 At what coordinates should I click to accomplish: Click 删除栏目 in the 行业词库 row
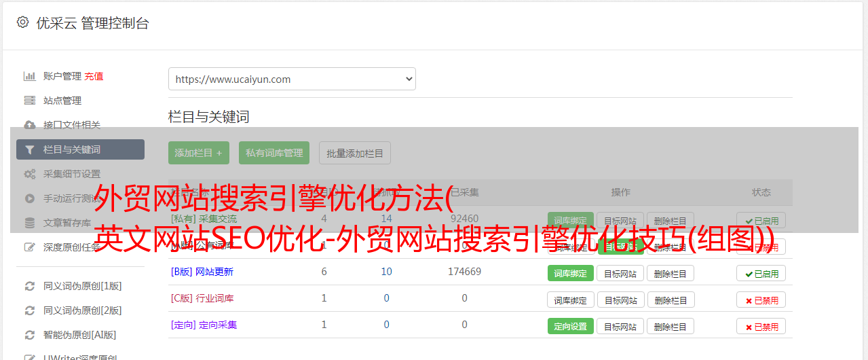tap(671, 300)
